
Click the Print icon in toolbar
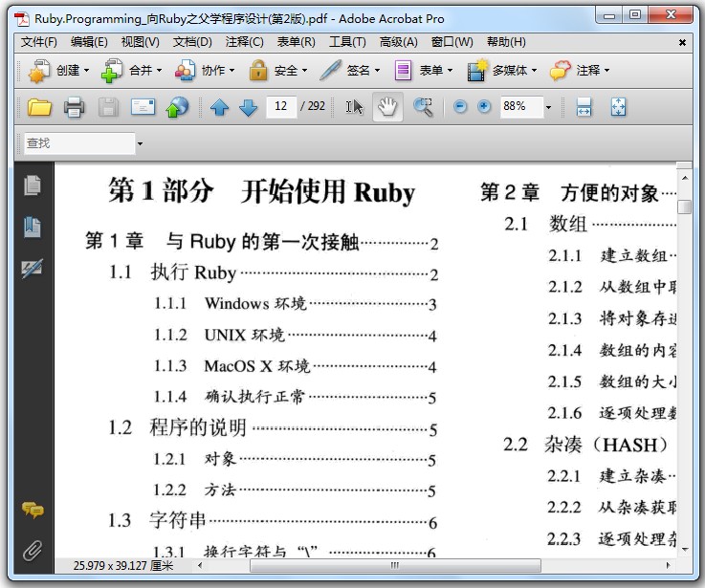click(75, 107)
